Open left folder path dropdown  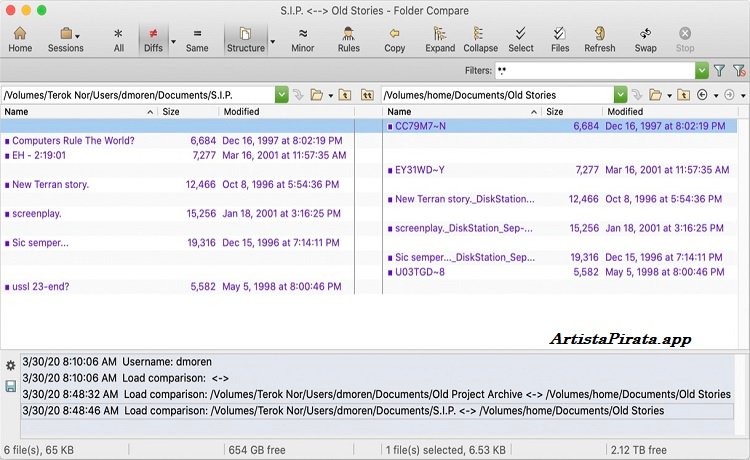pos(281,95)
